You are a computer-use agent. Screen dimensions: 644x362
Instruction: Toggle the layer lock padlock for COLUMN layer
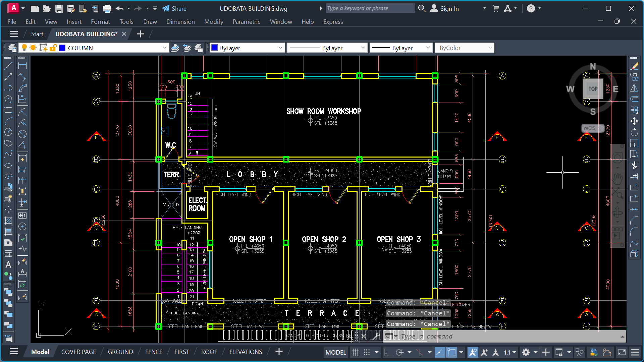pos(54,48)
